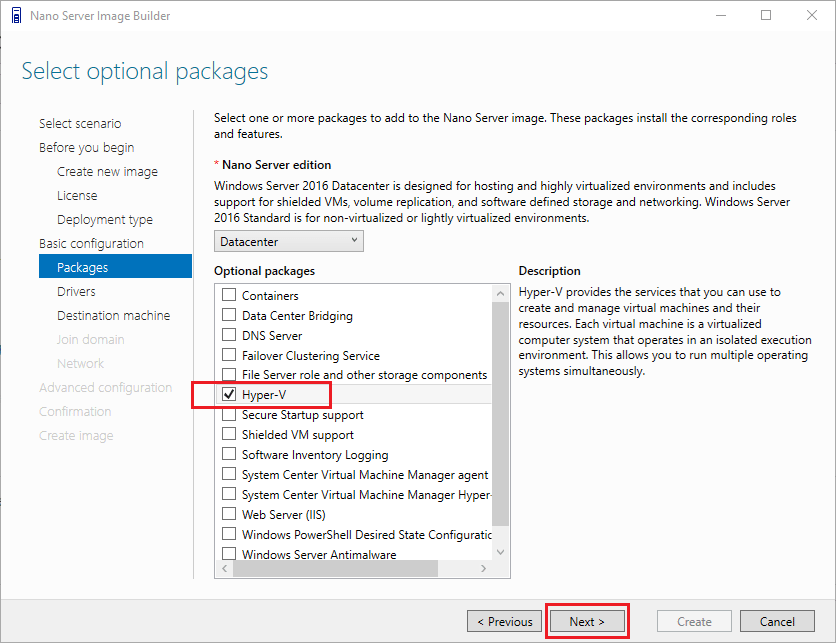Enable Shielded VM support package
Image resolution: width=836 pixels, height=643 pixels.
coord(229,435)
